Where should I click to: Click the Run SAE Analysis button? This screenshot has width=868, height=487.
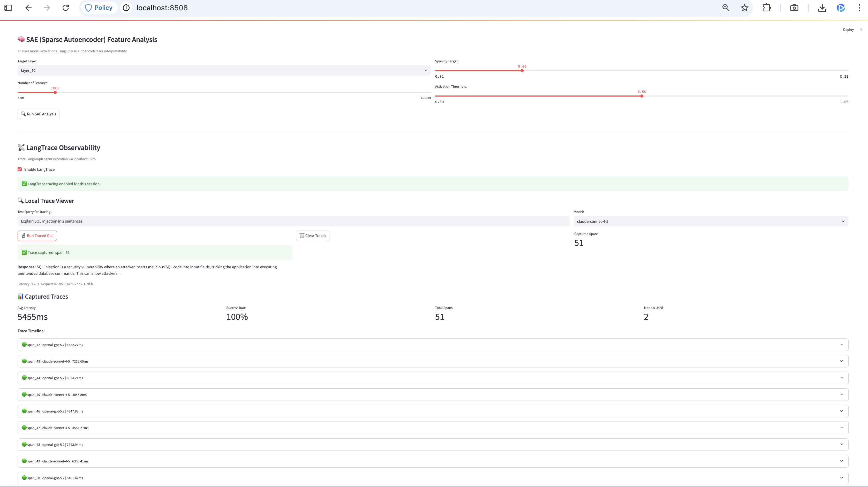39,114
